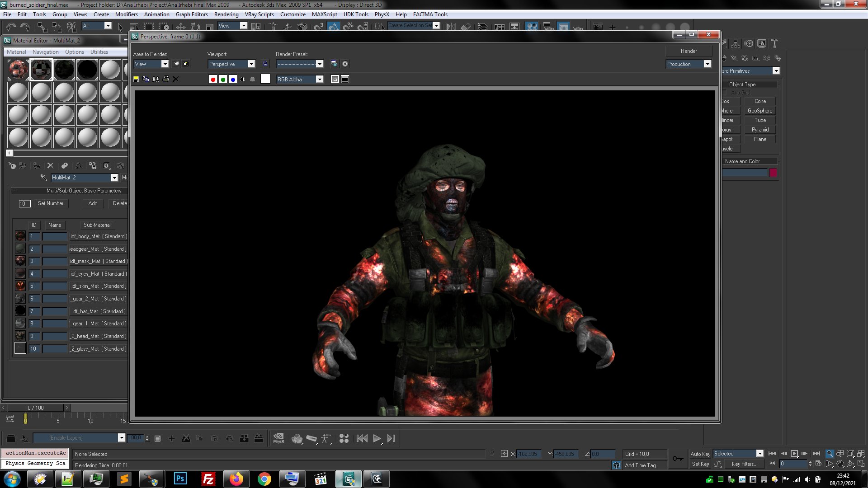868x488 pixels.
Task: Click the Set Key button
Action: point(700,464)
